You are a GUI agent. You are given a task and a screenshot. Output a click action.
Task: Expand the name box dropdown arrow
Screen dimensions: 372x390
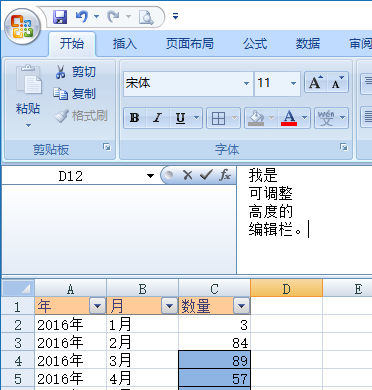pyautogui.click(x=150, y=176)
